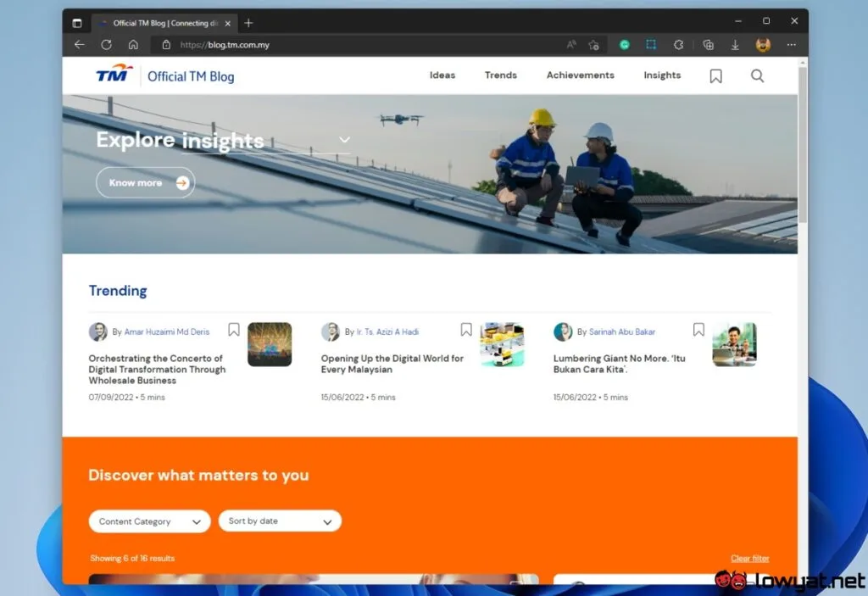Open the browser home page
Image resolution: width=868 pixels, height=596 pixels.
click(133, 45)
